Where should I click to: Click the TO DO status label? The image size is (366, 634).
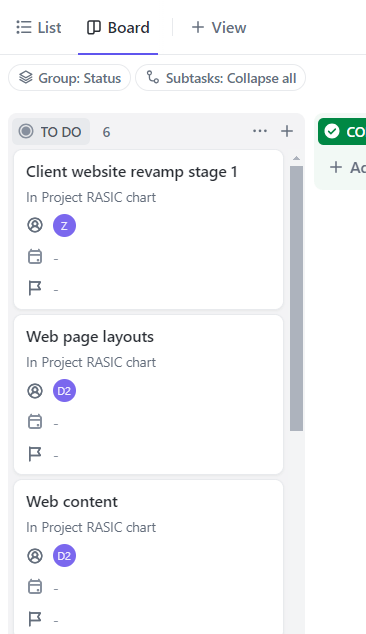point(51,132)
